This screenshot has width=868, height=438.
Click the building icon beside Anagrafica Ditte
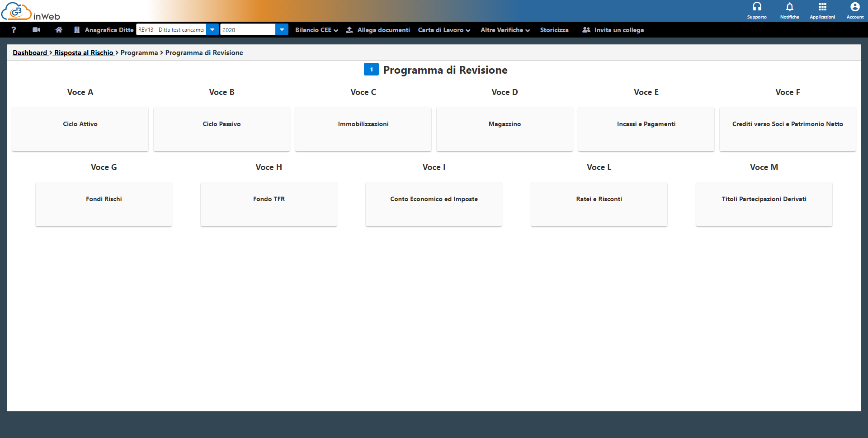[x=77, y=30]
